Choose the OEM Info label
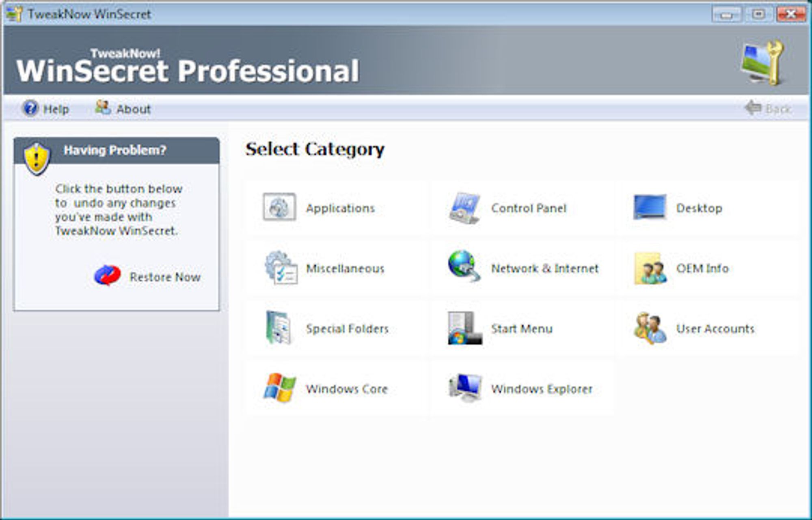The width and height of the screenshot is (812, 520). click(x=702, y=268)
